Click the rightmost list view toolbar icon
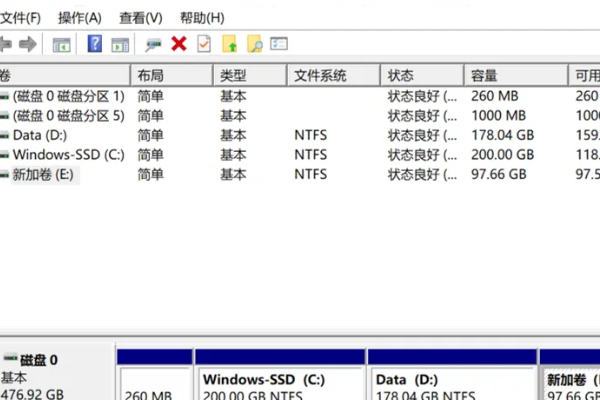This screenshot has width=600, height=400. tap(279, 44)
